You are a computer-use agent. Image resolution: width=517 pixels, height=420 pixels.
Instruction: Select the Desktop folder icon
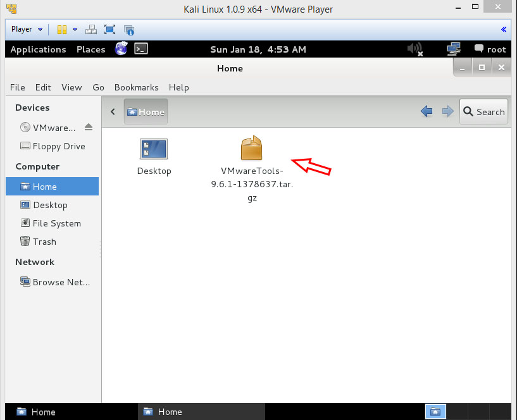(x=154, y=149)
